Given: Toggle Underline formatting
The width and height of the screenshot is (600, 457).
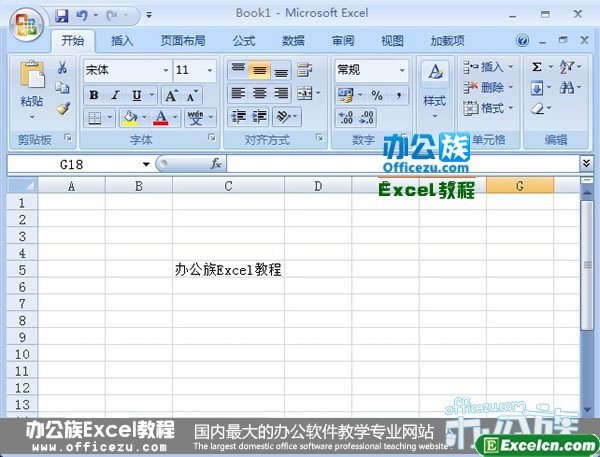Looking at the screenshot, I should pos(137,96).
